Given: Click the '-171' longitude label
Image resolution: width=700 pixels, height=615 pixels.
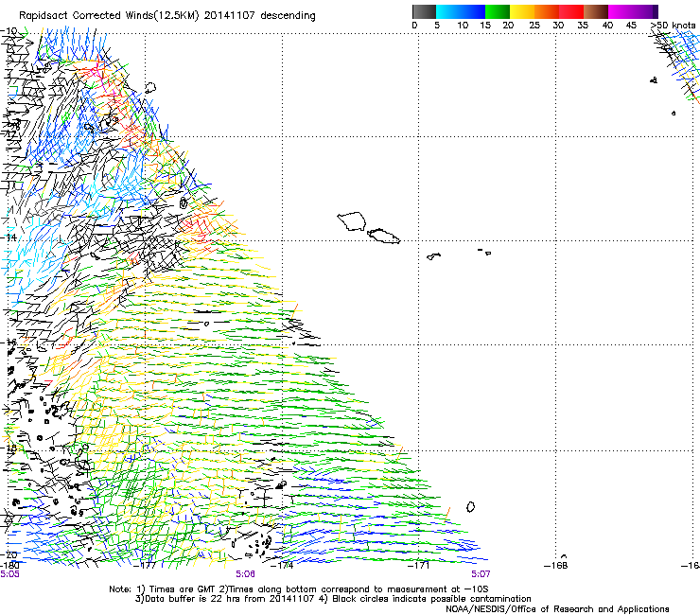Looking at the screenshot, I should [419, 566].
